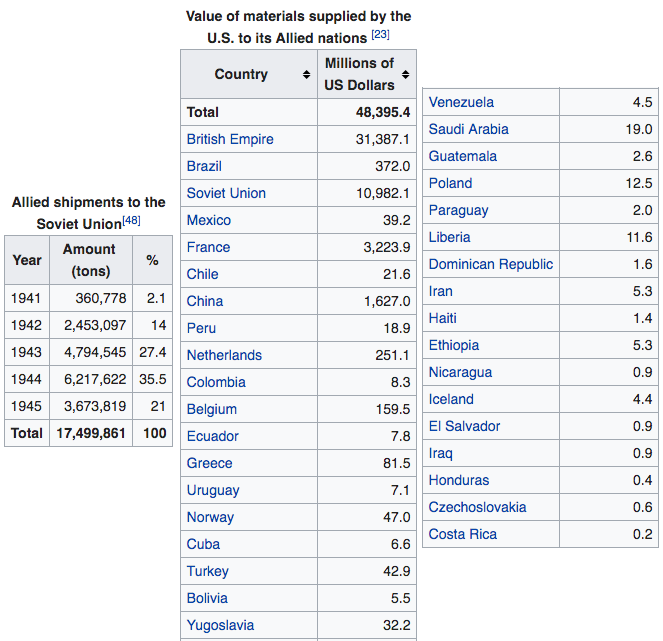Open the Iran link
Screen dimensions: 663x641
tap(441, 292)
